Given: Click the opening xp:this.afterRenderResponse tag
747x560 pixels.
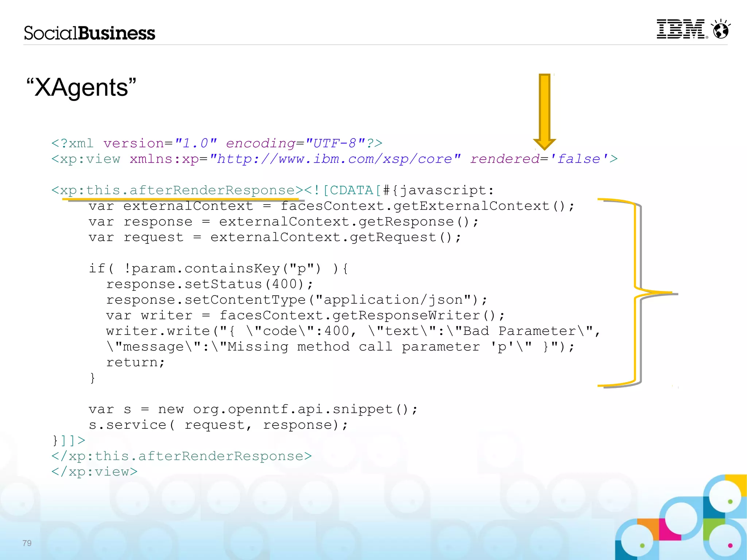Looking at the screenshot, I should [x=177, y=190].
